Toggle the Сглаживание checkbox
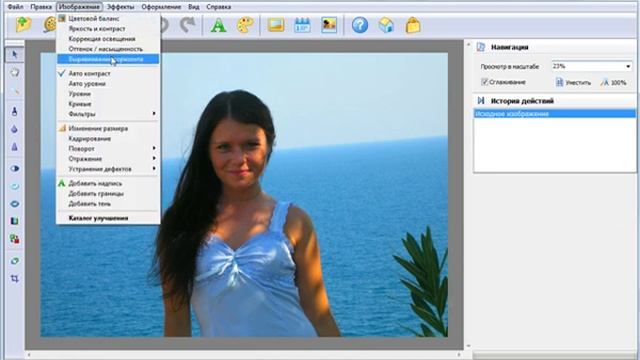The width and height of the screenshot is (640, 360). coord(484,82)
